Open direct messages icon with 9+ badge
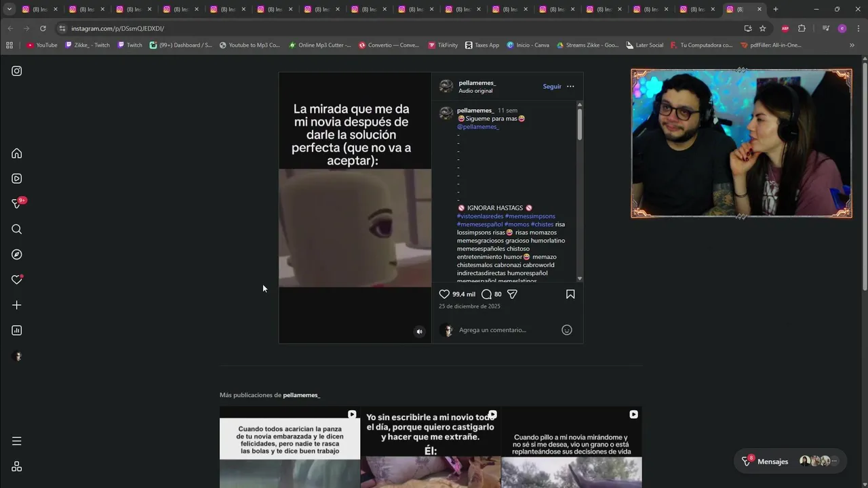The height and width of the screenshot is (488, 868). click(17, 203)
